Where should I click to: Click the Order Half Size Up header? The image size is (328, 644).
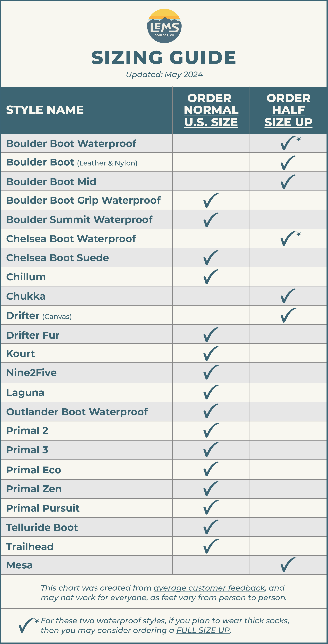pos(288,110)
